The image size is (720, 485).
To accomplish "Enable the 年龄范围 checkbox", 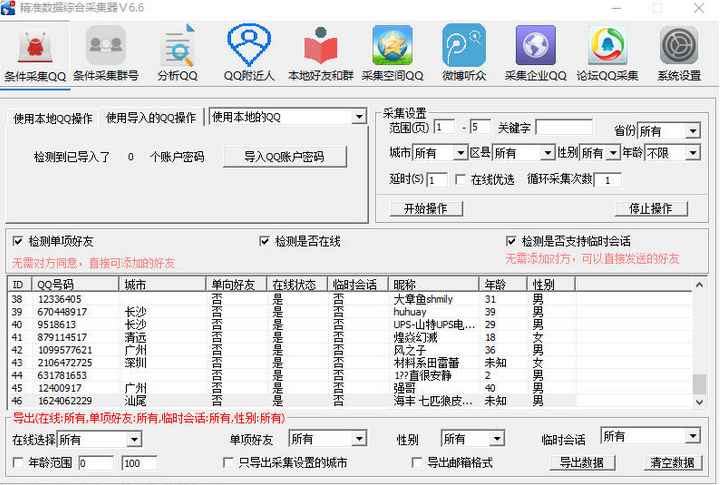I will [18, 462].
